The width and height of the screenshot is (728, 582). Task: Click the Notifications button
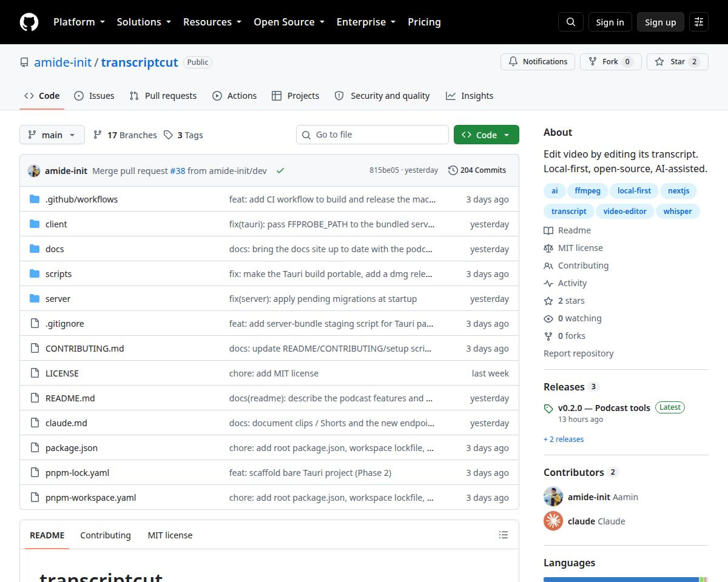click(538, 62)
